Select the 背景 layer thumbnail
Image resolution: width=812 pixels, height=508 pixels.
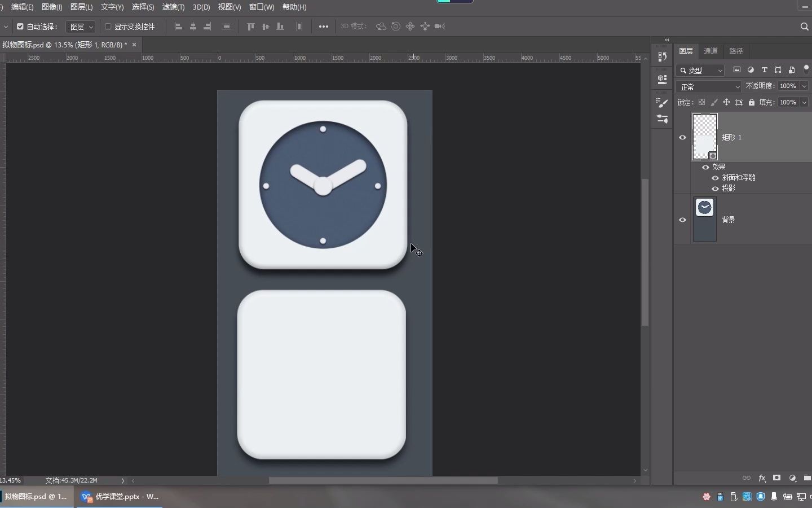pyautogui.click(x=704, y=220)
